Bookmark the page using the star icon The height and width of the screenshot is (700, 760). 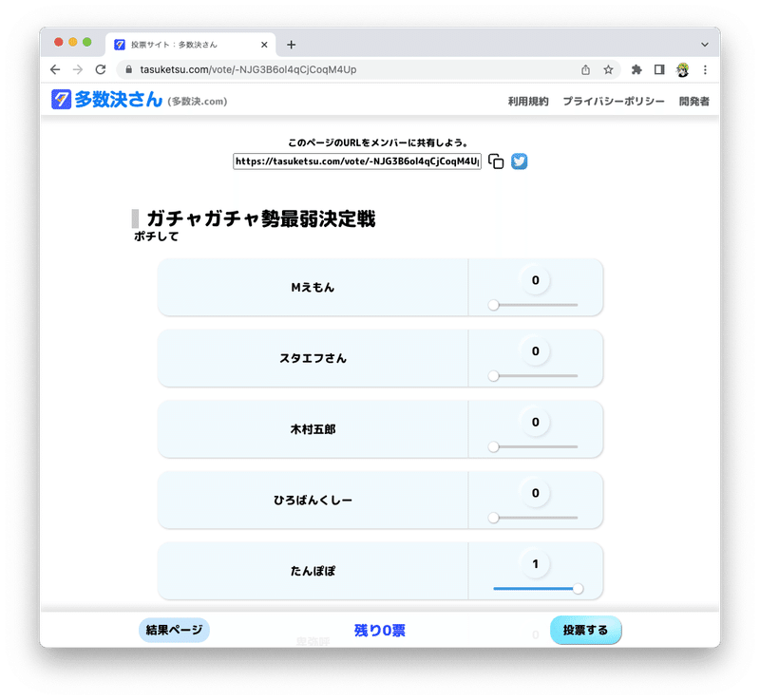point(606,69)
